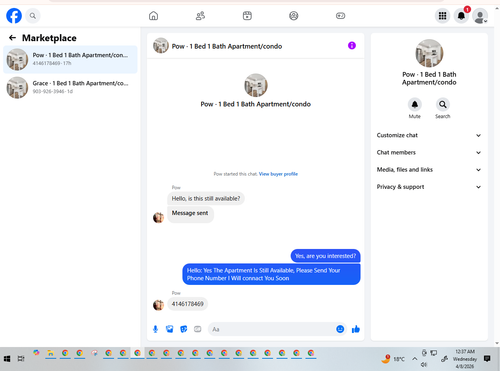Click Pow's avatar beside the phone number

pyautogui.click(x=158, y=305)
